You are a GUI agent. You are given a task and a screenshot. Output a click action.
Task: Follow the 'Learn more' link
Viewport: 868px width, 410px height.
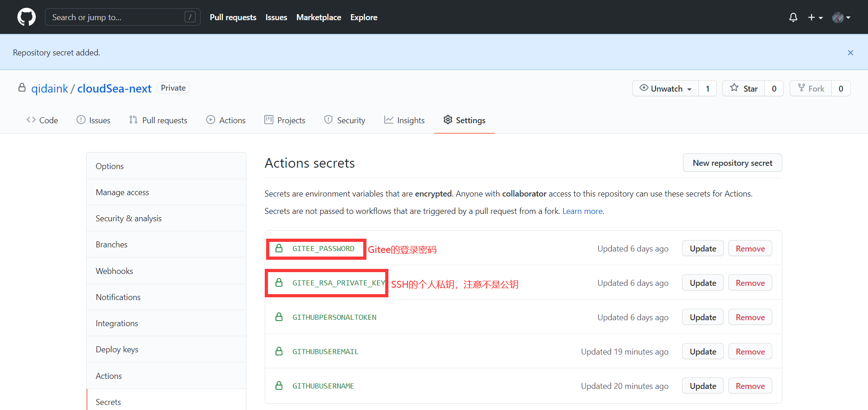click(582, 211)
